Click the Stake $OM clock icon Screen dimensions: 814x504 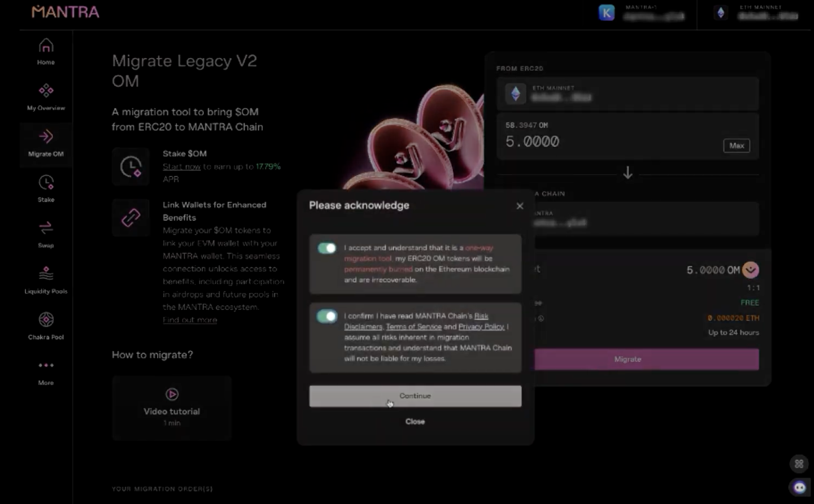coord(131,167)
